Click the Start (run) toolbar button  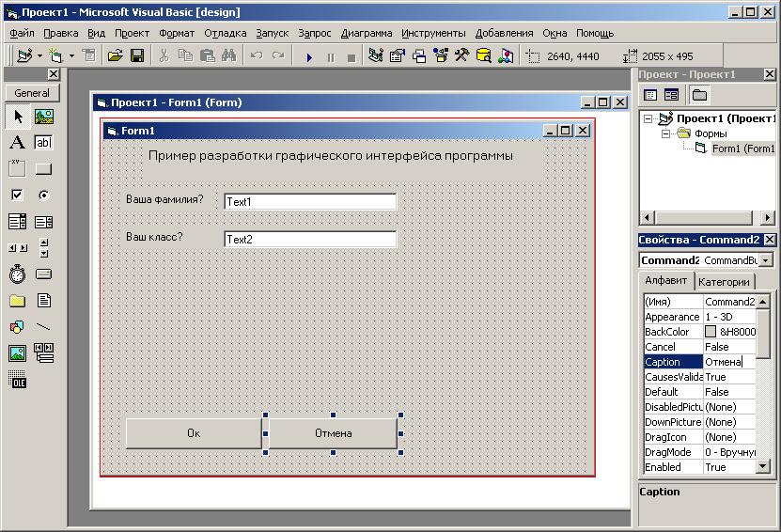coord(308,56)
